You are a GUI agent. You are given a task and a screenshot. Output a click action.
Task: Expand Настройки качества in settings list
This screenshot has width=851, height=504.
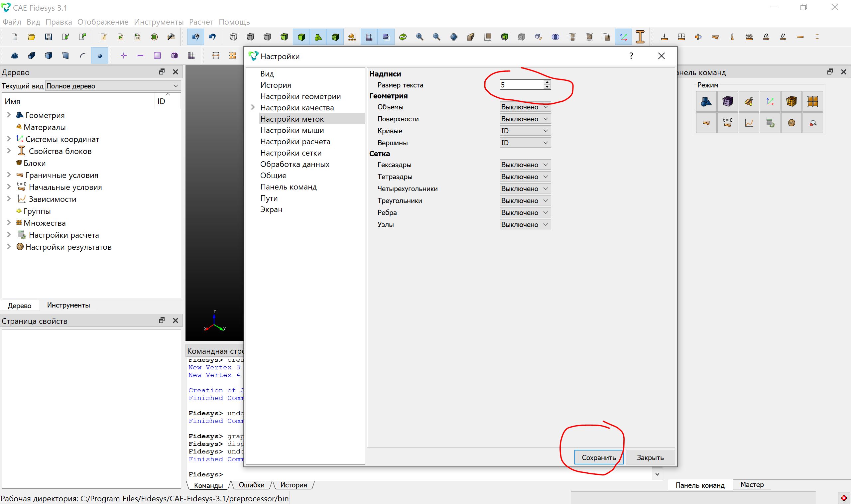coord(253,107)
